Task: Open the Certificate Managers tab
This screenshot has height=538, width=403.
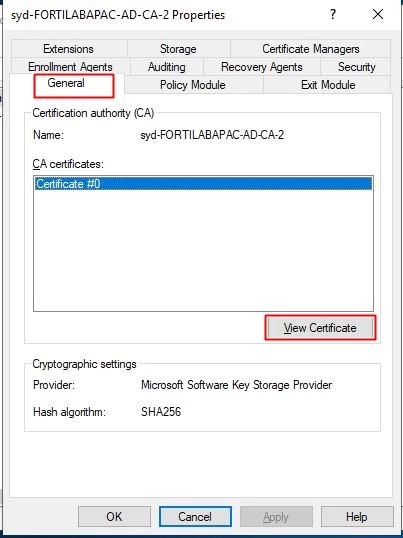Action: [x=311, y=49]
